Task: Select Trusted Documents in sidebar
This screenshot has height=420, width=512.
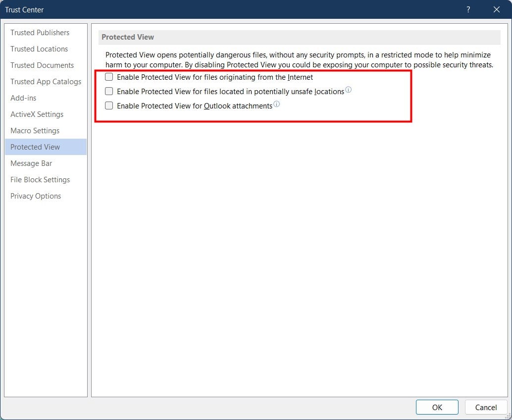Action: [x=46, y=65]
